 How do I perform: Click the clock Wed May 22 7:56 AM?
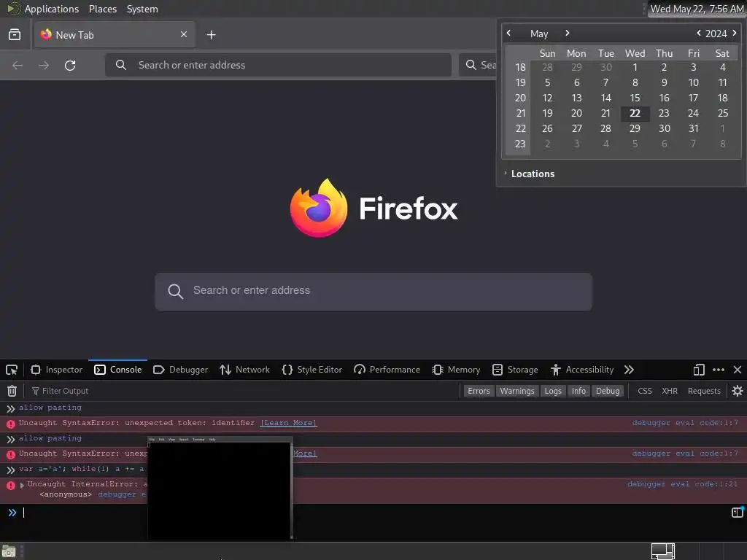coord(697,9)
